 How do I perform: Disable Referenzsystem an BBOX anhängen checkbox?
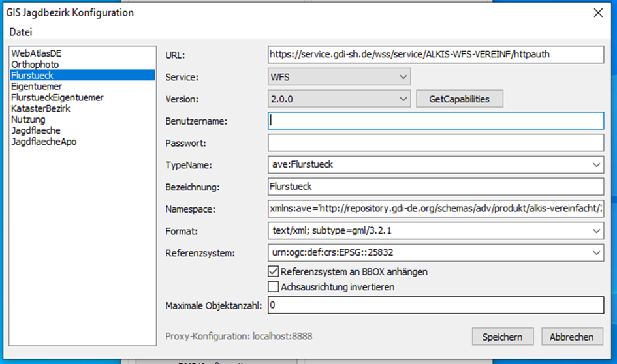[x=273, y=271]
